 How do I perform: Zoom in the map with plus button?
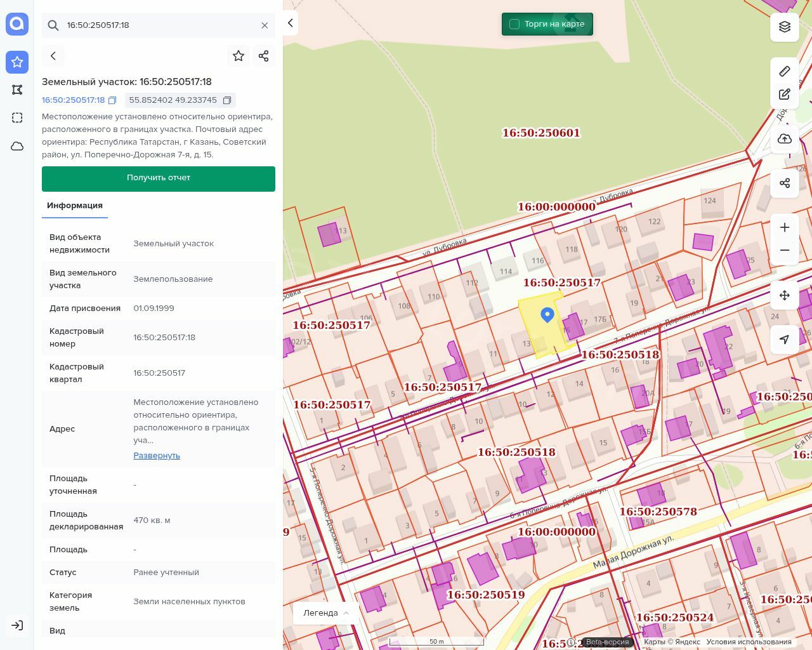(x=785, y=228)
